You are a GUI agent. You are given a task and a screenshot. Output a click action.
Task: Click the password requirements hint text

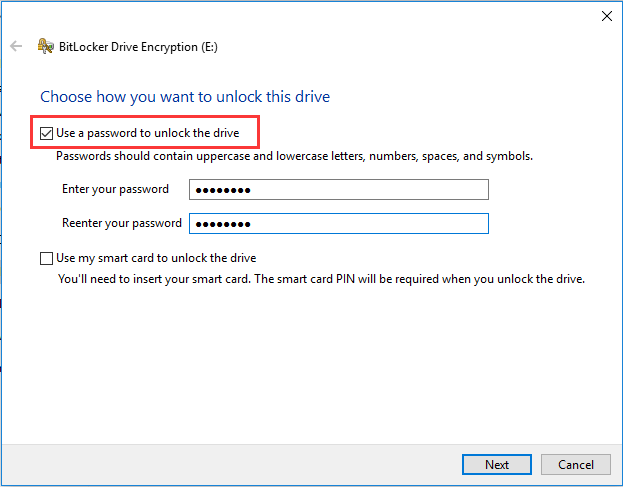tap(294, 156)
